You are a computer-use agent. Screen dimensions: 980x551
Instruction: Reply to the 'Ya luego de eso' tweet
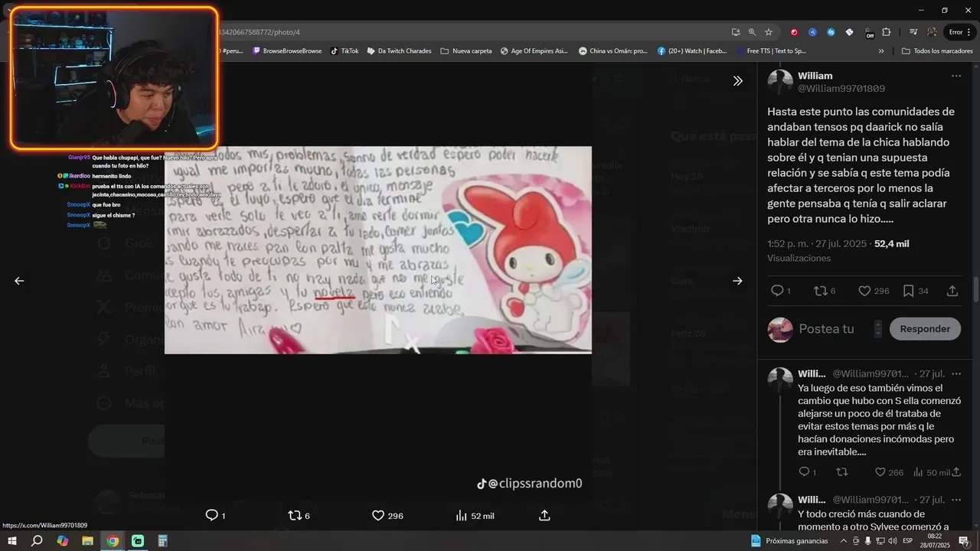click(x=804, y=472)
